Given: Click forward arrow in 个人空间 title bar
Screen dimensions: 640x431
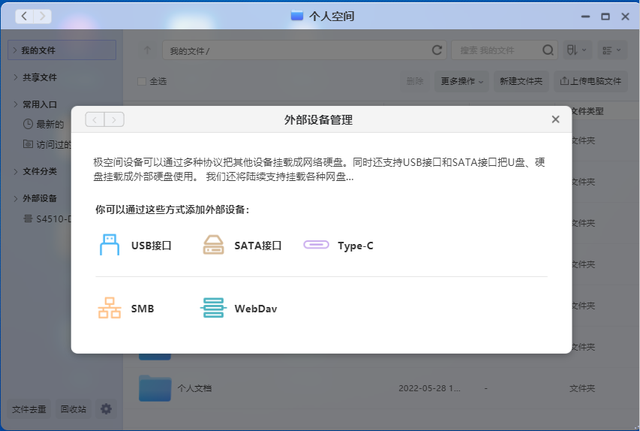Looking at the screenshot, I should tap(42, 16).
